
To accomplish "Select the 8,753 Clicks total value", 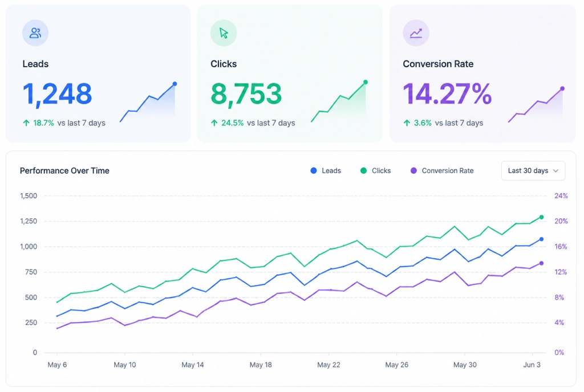I will 246,93.
